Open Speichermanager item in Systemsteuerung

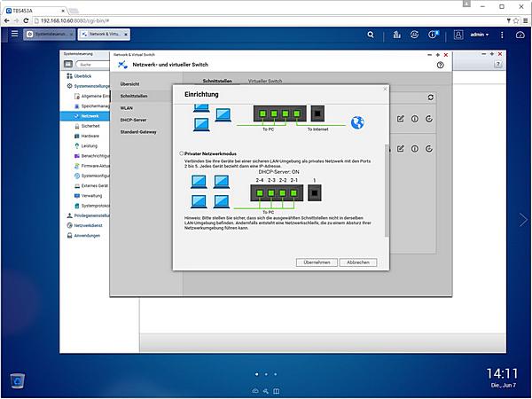coord(91,106)
